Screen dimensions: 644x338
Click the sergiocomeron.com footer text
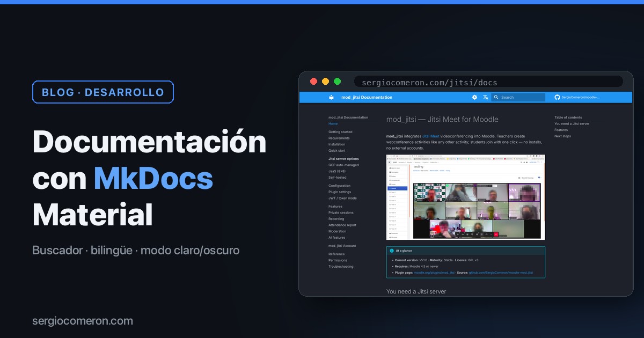[83, 321]
